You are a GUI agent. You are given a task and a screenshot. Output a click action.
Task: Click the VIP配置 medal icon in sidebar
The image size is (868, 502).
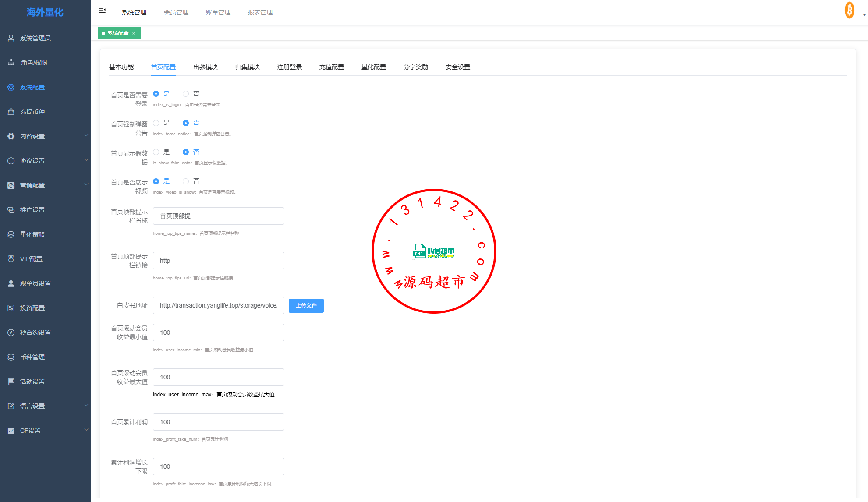11,259
